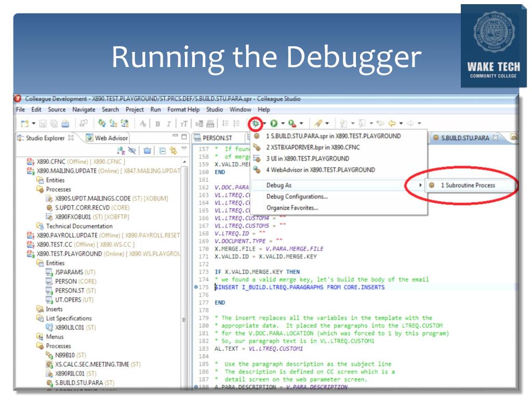This screenshot has height=399, width=532.
Task: Click the first green refresh-sync toolbar icon
Action: pos(102,124)
